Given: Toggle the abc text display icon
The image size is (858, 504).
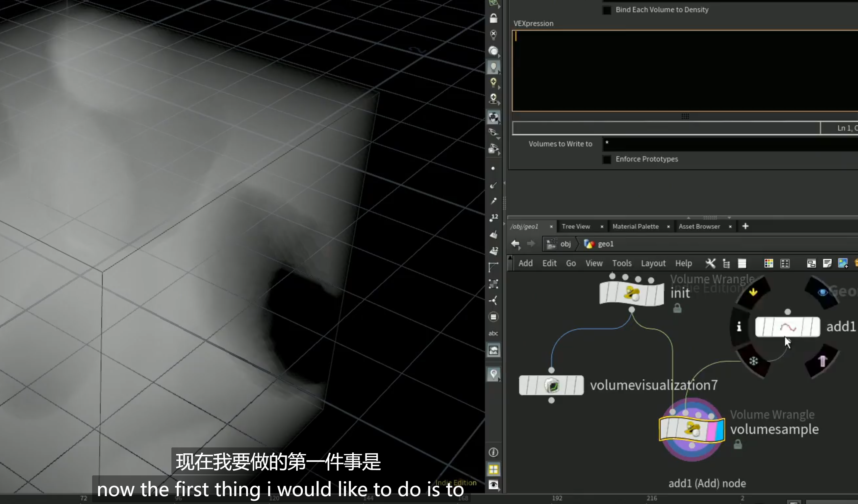Looking at the screenshot, I should click(493, 333).
